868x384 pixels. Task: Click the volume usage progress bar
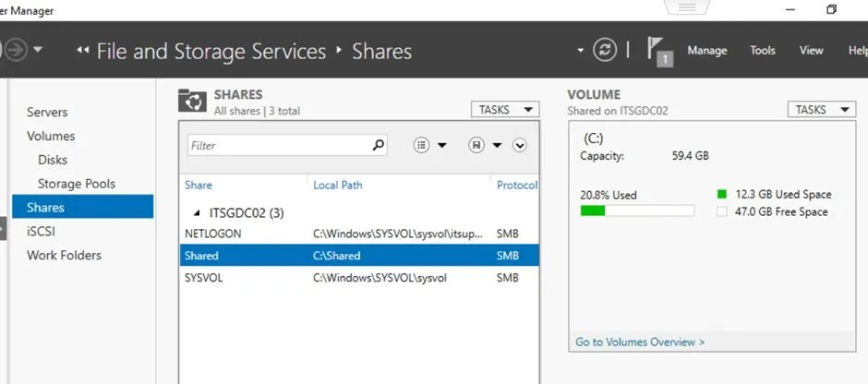(636, 210)
